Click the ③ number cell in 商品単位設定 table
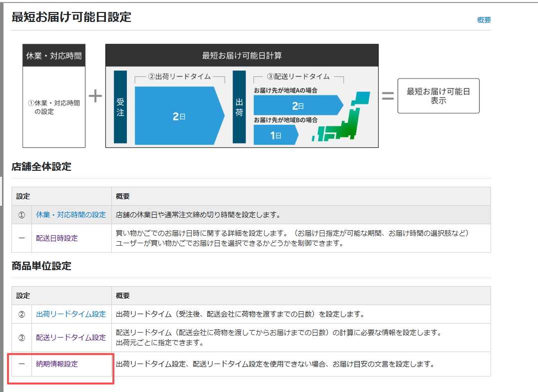This screenshot has height=392, width=538. point(21,338)
